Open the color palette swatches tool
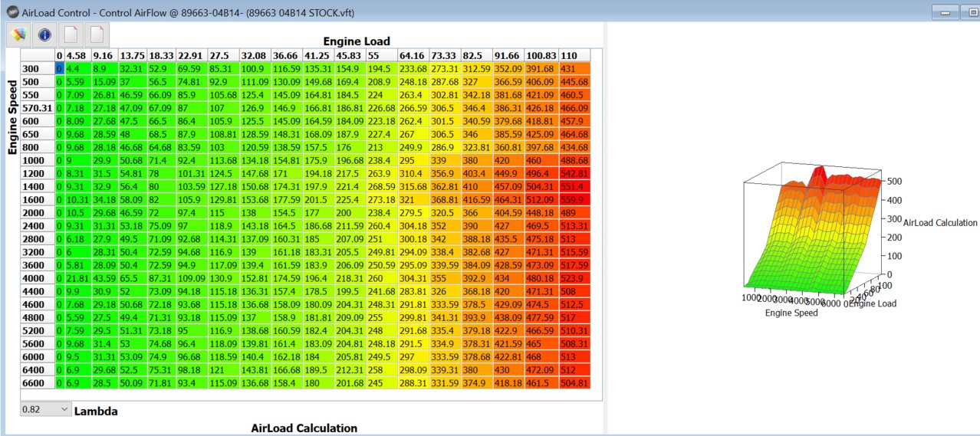This screenshot has width=980, height=436. 19,34
